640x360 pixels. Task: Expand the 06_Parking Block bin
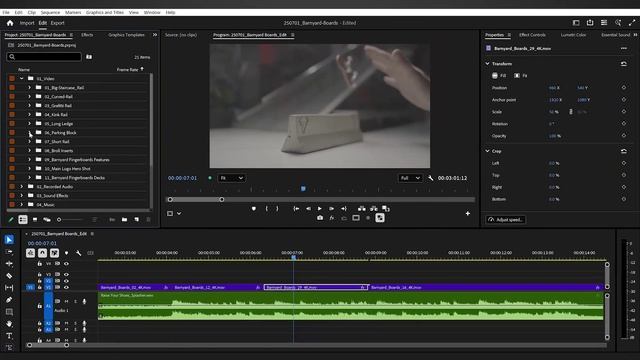click(29, 133)
